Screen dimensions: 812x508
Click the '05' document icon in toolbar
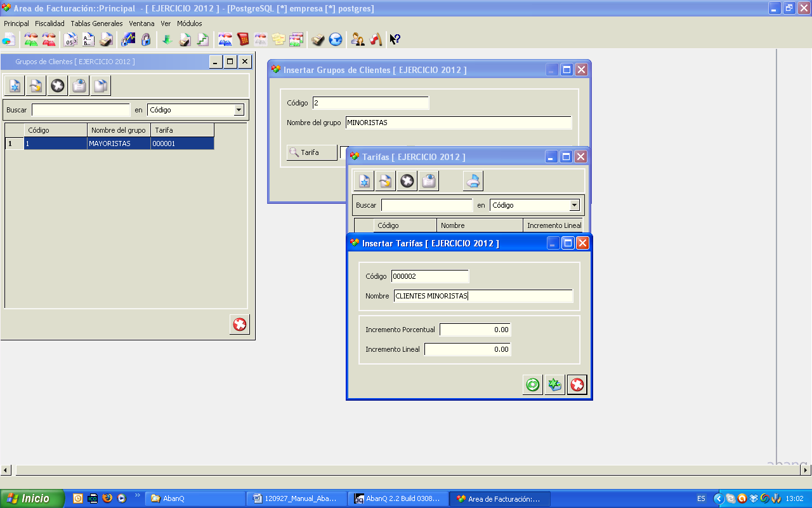coord(70,39)
